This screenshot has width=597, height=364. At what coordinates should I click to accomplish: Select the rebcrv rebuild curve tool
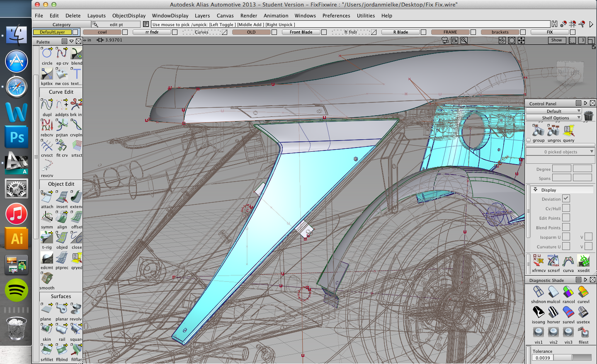click(47, 125)
